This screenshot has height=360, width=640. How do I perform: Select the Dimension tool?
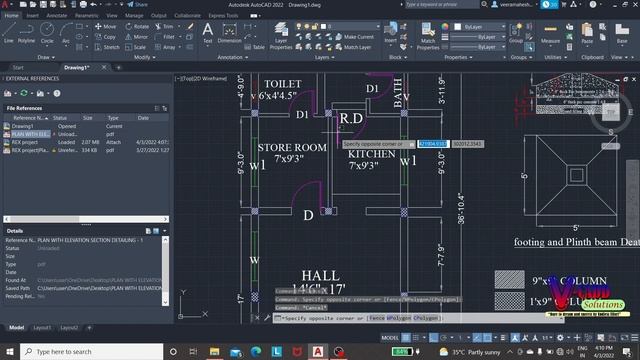pos(229,33)
